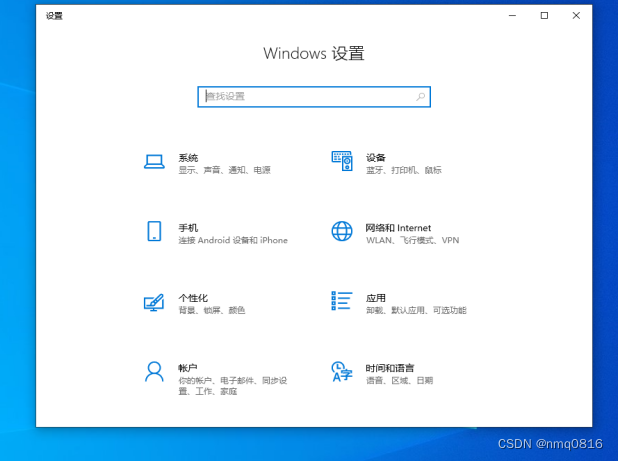Click the magnifier icon in search box

420,97
